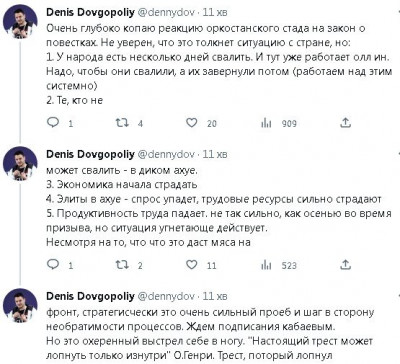Reply to the first tweet about повестках
Image resolution: width=400 pixels, height=364 pixels.
coord(53,123)
